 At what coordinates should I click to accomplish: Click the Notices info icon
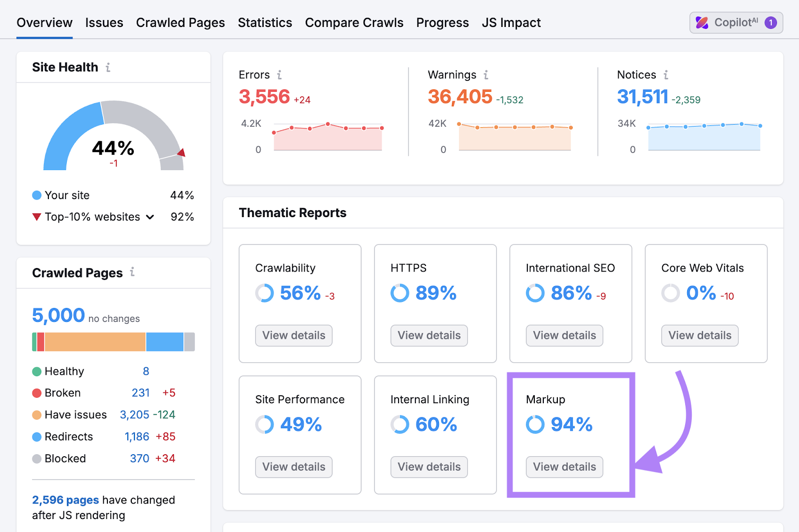[x=666, y=75]
